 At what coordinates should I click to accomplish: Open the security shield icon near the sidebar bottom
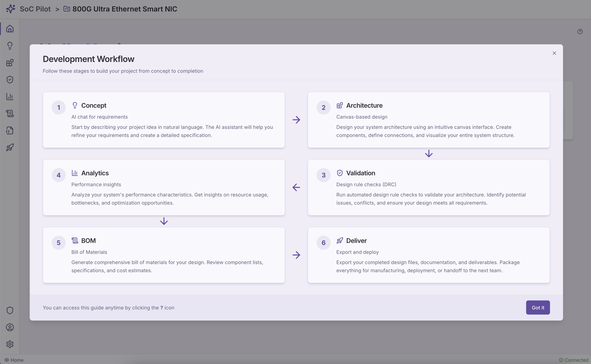click(x=10, y=310)
